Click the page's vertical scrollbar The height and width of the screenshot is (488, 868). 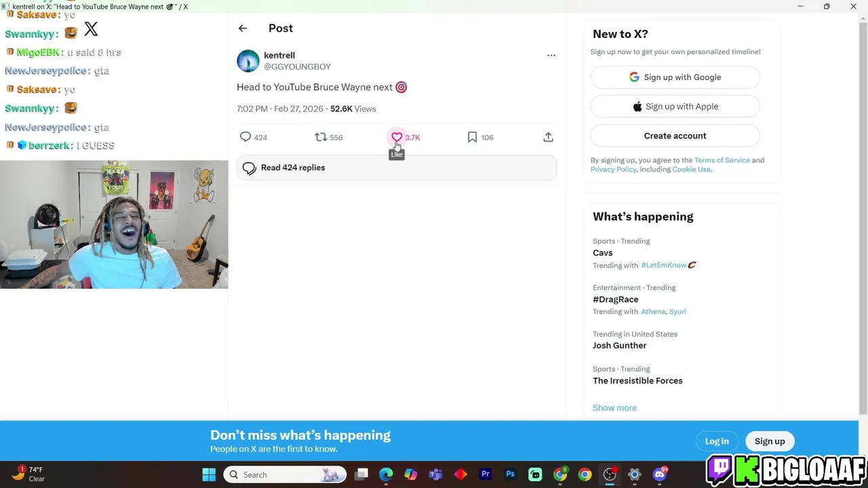[863, 217]
